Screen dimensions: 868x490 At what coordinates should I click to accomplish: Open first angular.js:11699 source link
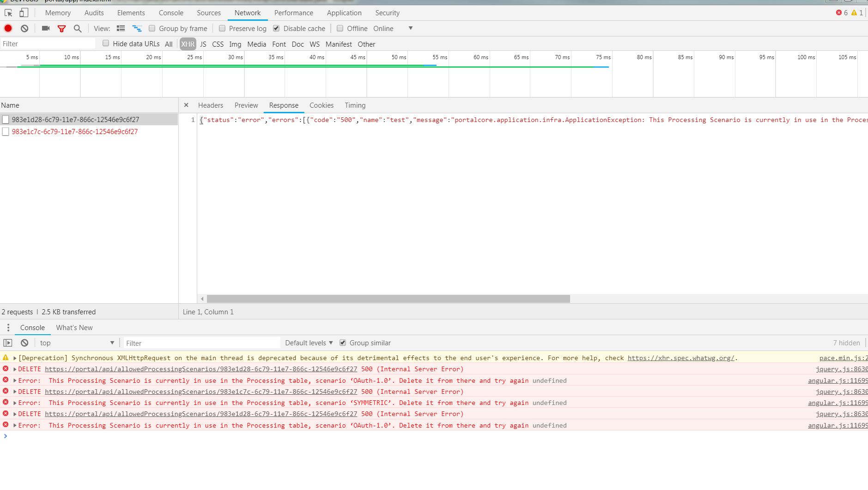[838, 380]
